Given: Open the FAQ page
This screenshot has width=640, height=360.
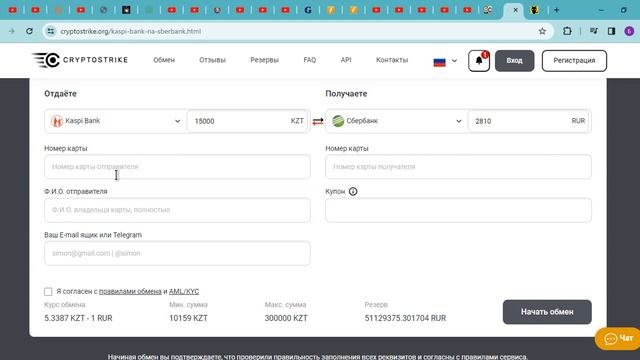Looking at the screenshot, I should click(310, 60).
